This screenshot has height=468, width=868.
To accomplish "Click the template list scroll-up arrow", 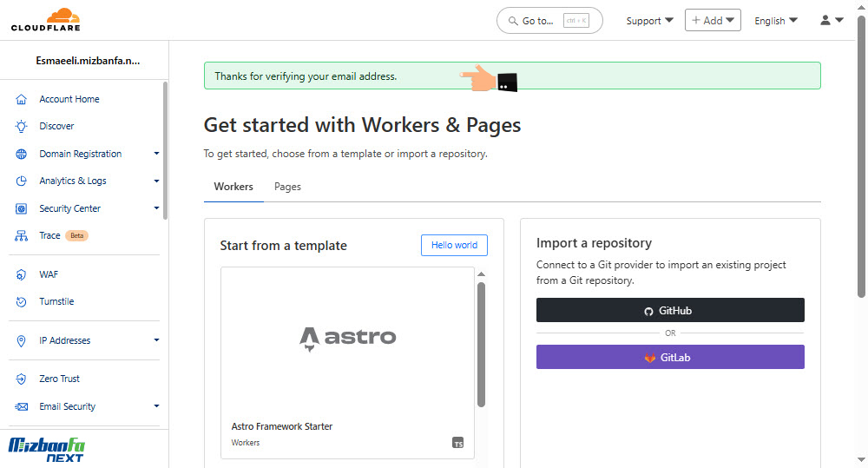I will (482, 274).
